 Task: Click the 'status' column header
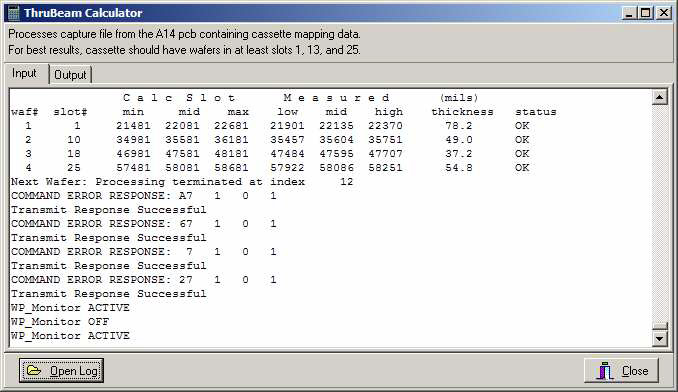point(536,112)
